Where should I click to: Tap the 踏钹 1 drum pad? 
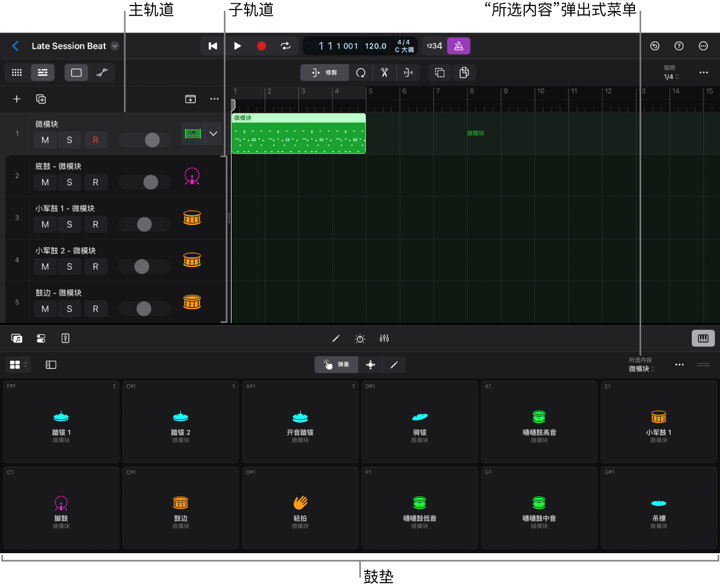61,422
